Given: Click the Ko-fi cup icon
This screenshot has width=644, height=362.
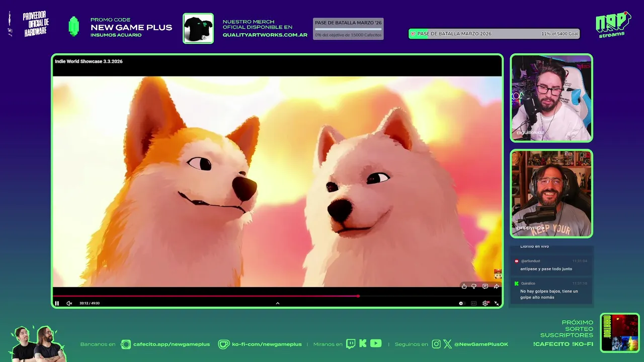Looking at the screenshot, I should tap(223, 344).
